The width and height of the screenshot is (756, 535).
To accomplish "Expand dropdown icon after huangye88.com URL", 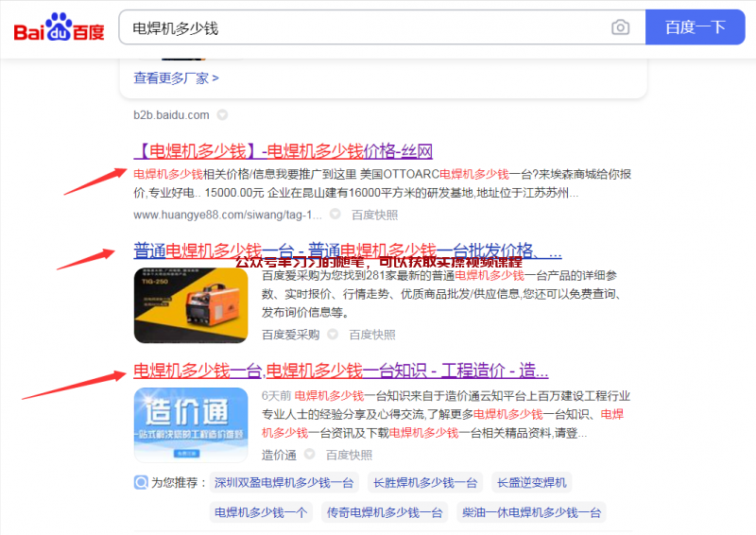I will coord(335,214).
